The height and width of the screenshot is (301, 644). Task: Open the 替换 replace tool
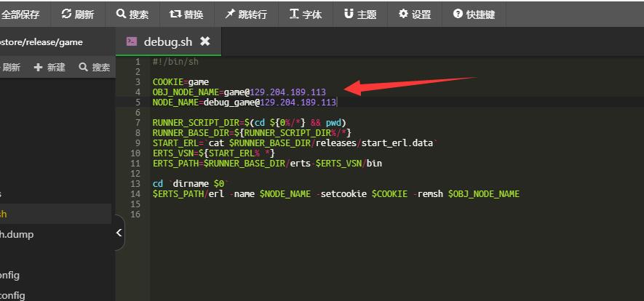click(186, 14)
